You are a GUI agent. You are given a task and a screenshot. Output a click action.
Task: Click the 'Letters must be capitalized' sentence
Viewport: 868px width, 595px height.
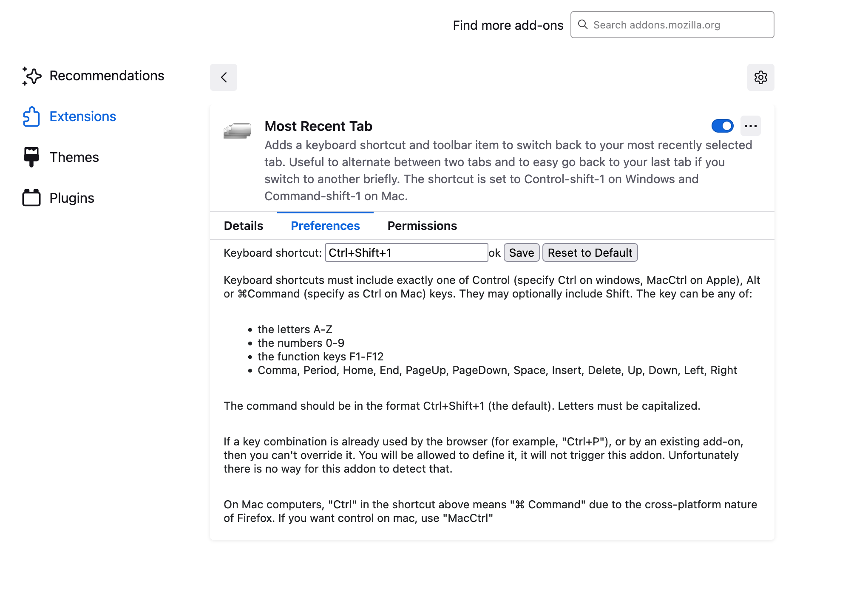click(629, 406)
